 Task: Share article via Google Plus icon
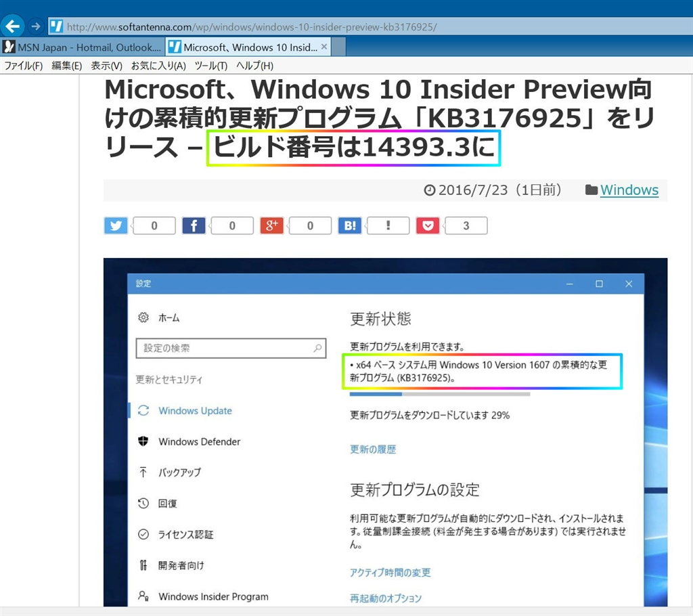coord(271,225)
